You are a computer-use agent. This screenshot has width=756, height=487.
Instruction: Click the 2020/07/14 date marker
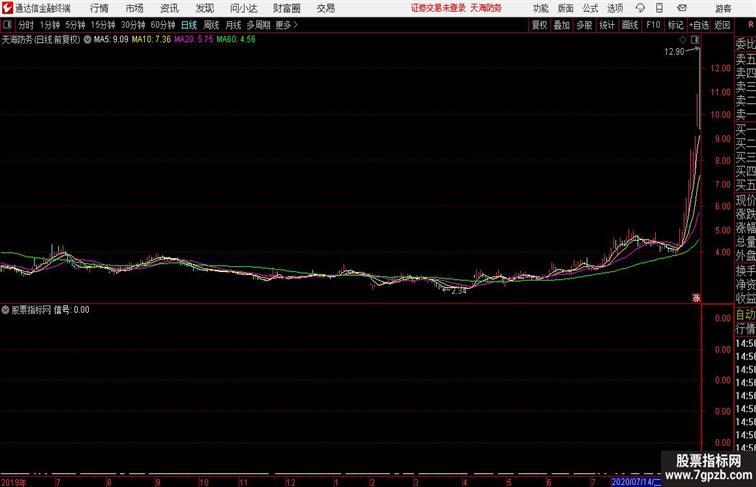(x=636, y=482)
